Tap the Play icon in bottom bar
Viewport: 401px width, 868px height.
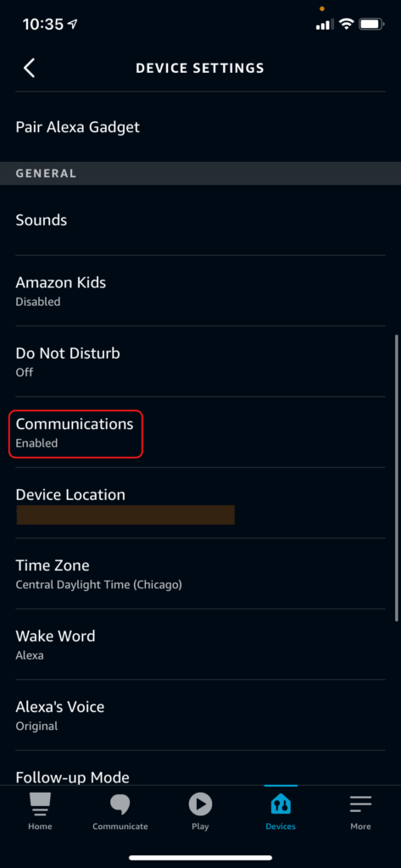pyautogui.click(x=200, y=804)
